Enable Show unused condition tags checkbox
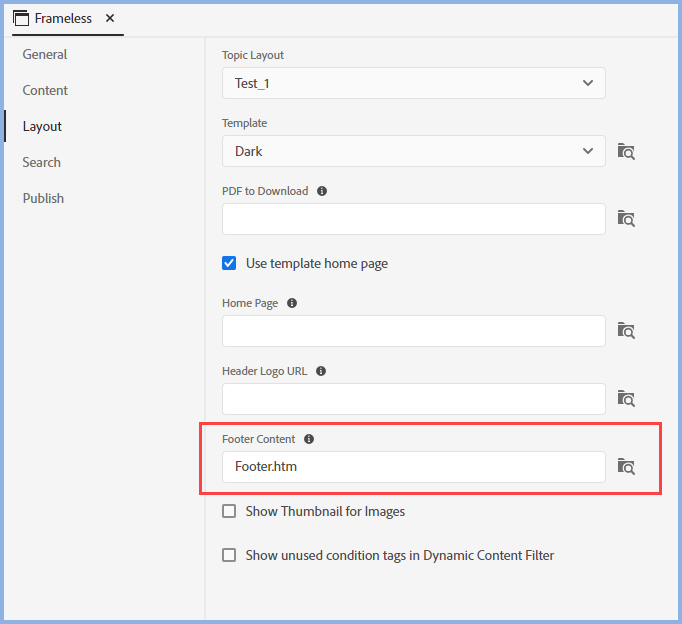The height and width of the screenshot is (624, 682). [229, 555]
